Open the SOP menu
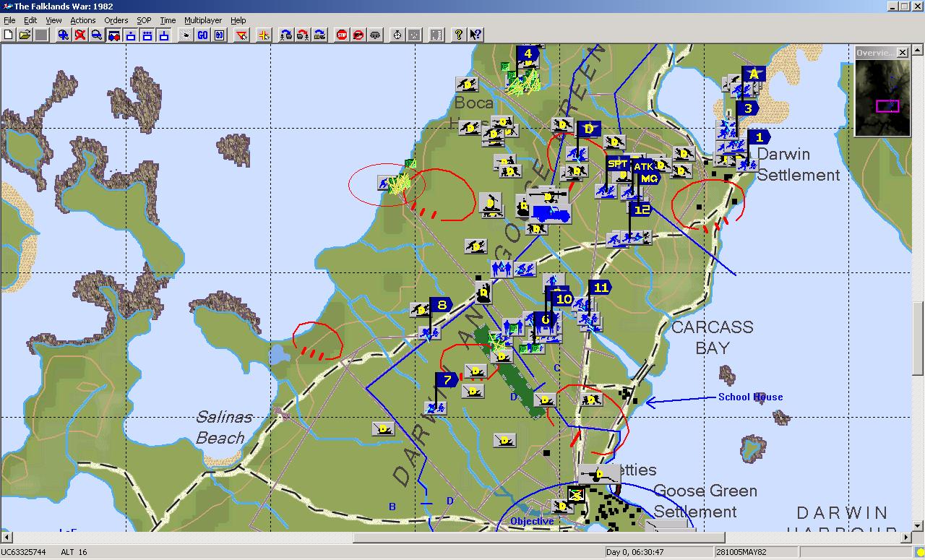Viewport: 925px width, 560px height. [144, 20]
